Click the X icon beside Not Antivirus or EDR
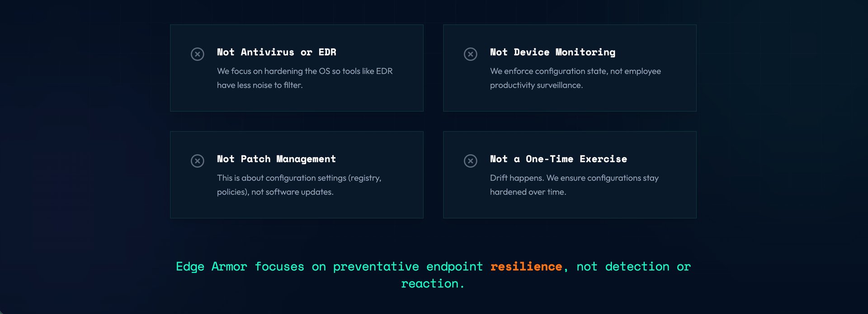This screenshot has width=868, height=314. (x=198, y=54)
